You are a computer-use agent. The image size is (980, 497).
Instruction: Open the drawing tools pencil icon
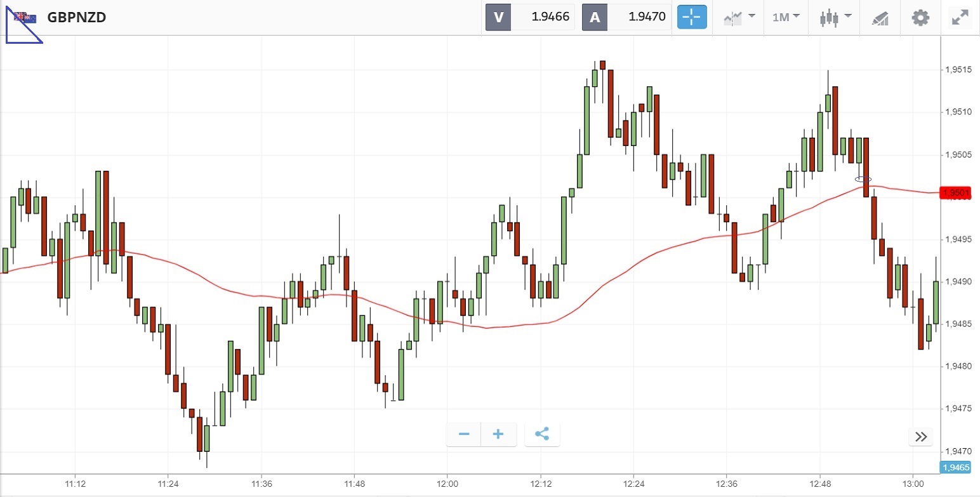click(x=880, y=18)
